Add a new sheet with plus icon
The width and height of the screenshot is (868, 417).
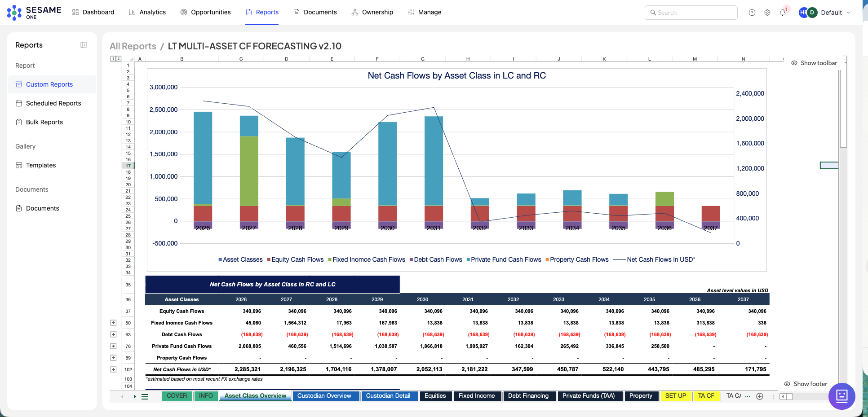pos(760,396)
